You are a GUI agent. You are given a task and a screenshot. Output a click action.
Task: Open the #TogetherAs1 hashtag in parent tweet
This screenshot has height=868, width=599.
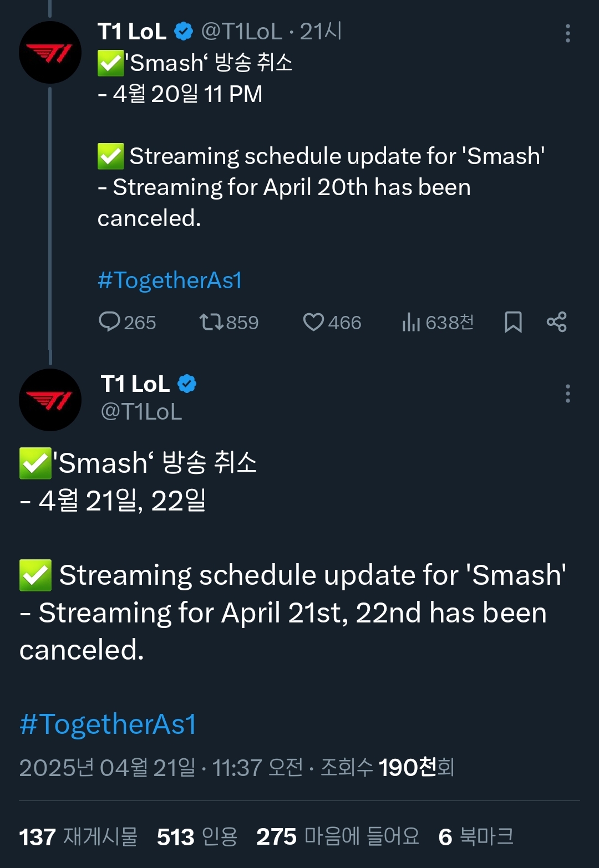point(170,280)
